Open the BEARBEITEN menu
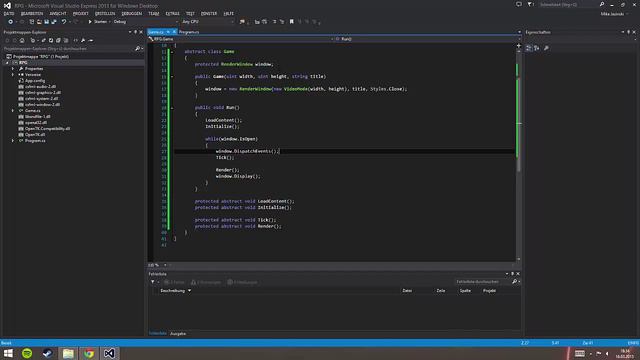 click(x=32, y=13)
